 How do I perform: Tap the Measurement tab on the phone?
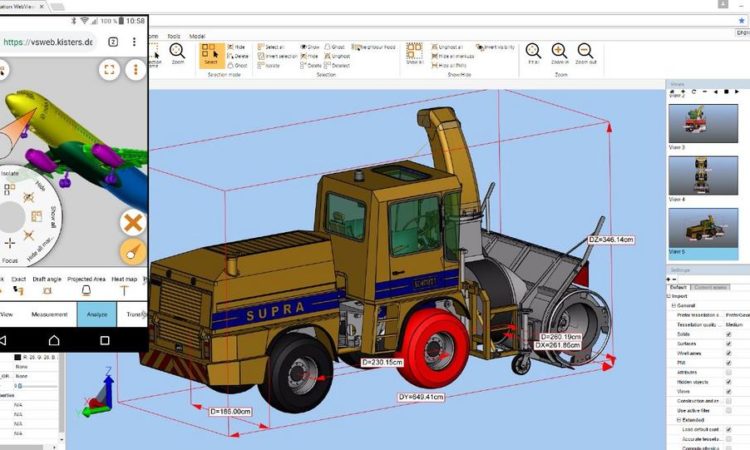click(49, 314)
